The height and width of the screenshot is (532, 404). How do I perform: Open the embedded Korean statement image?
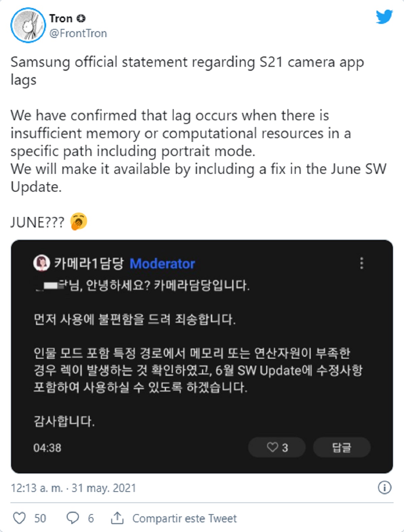tap(202, 356)
